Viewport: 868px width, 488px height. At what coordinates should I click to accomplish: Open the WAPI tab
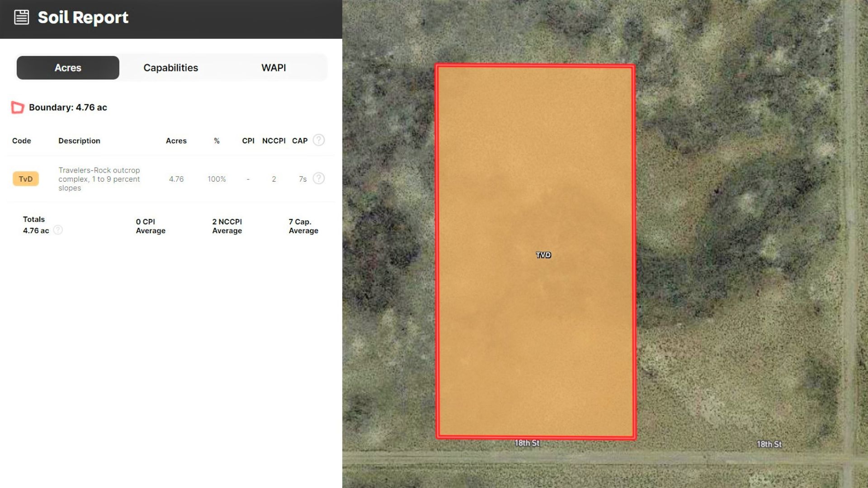(x=274, y=68)
